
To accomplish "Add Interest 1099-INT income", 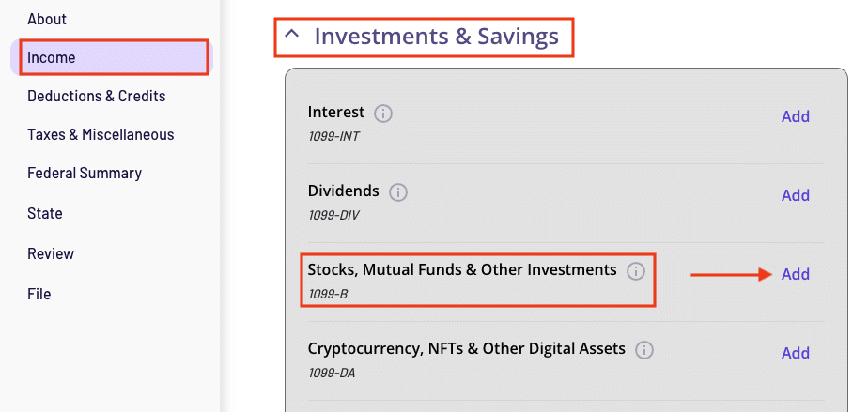I will click(795, 116).
